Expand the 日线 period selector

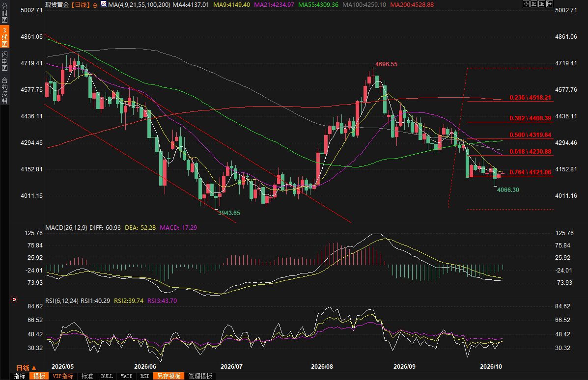(x=26, y=368)
